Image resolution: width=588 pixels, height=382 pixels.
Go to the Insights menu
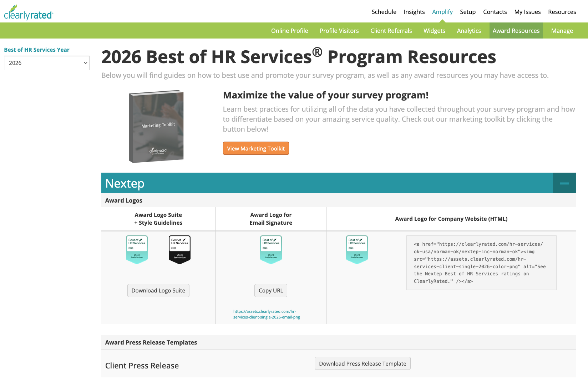[414, 12]
